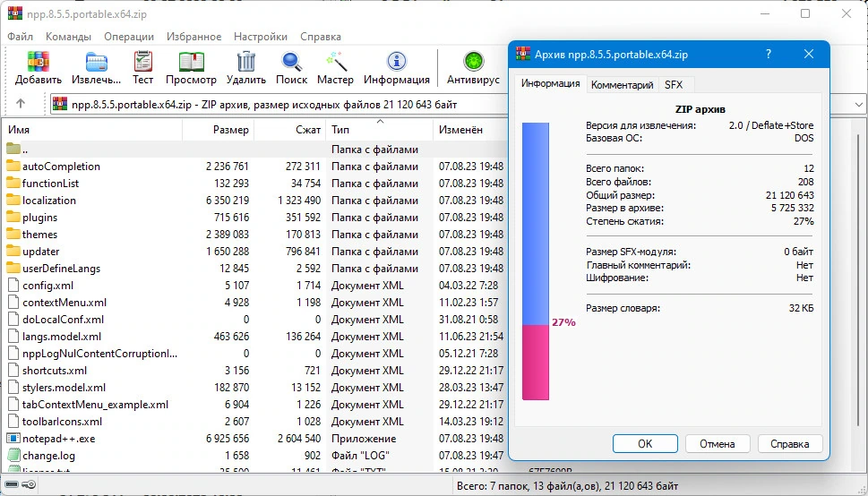
Task: Click the blue compression ratio bar section
Action: pos(536,223)
